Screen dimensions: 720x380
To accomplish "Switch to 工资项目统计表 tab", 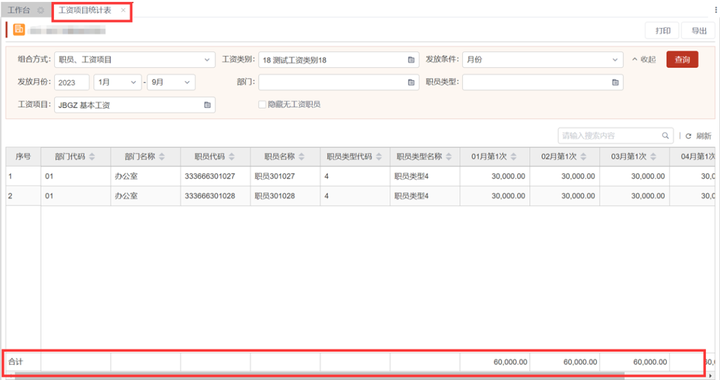I will [84, 10].
